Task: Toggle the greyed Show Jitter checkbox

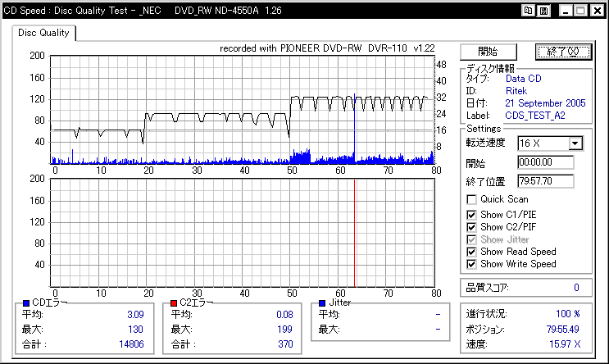Action: tap(471, 239)
